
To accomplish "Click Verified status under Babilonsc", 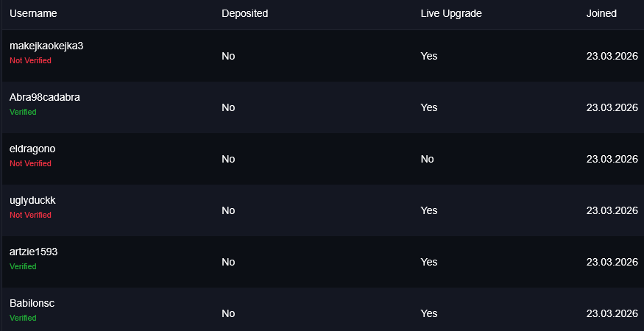I will (x=23, y=318).
